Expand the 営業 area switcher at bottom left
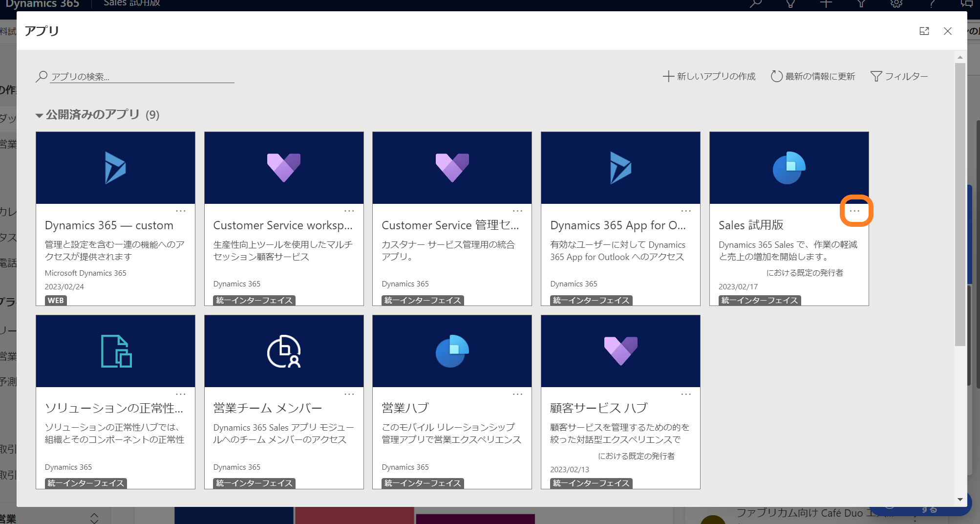Viewport: 980px width, 524px height. [94, 518]
